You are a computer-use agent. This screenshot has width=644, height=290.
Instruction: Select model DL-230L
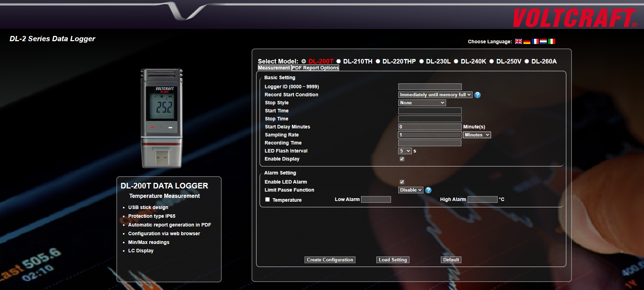pos(421,61)
